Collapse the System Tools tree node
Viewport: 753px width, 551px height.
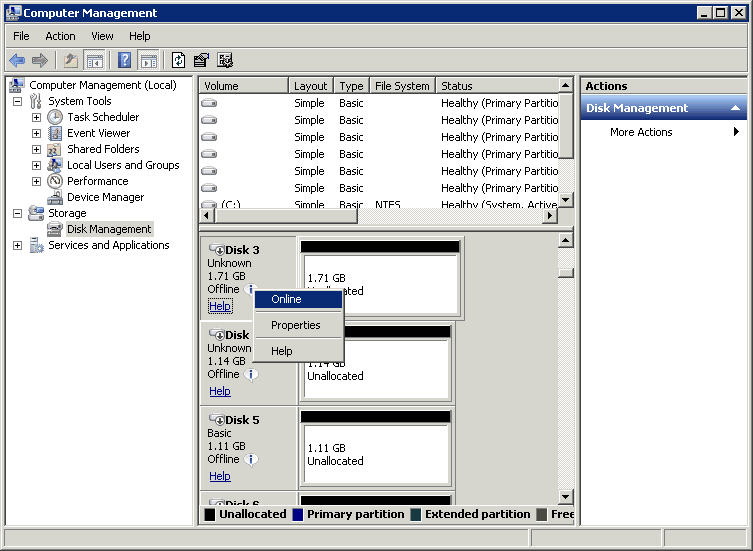(17, 101)
